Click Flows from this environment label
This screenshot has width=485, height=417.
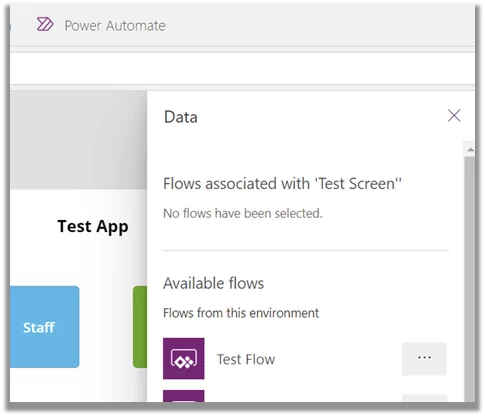pos(241,313)
